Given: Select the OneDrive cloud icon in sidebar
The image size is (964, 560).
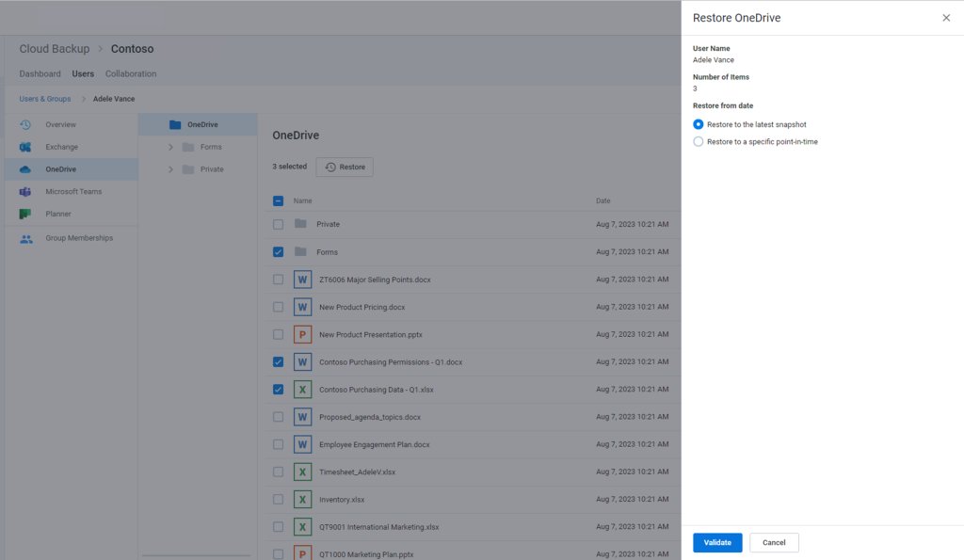Looking at the screenshot, I should [25, 169].
